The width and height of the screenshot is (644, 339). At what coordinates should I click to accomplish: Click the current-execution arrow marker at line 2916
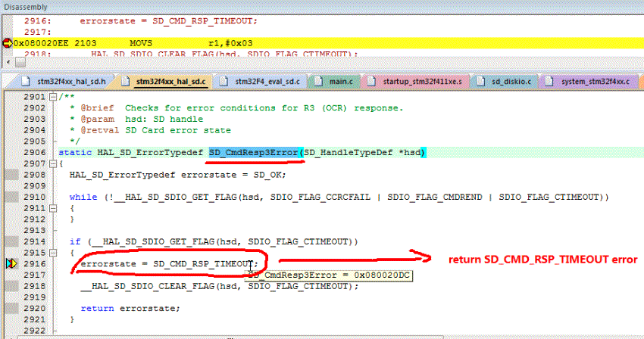tap(11, 263)
